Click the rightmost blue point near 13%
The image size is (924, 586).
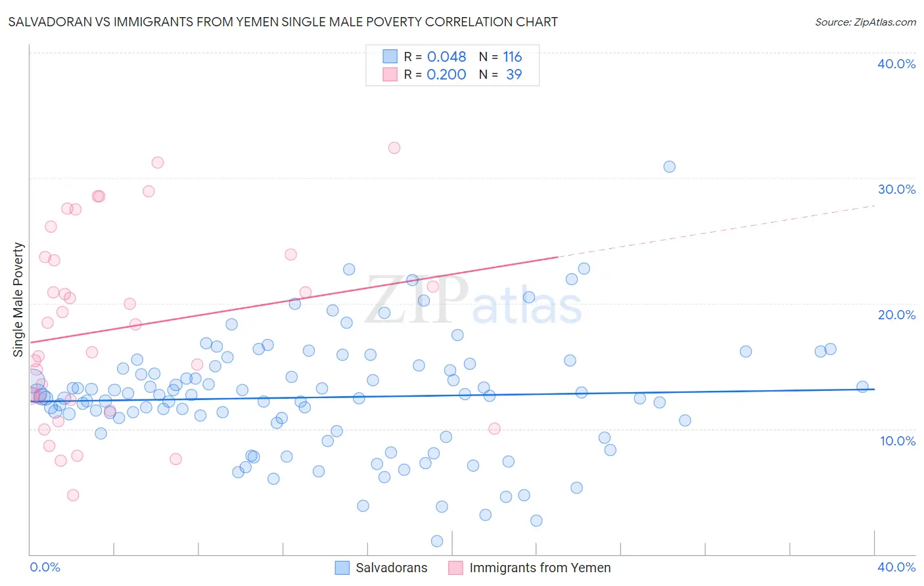pyautogui.click(x=863, y=388)
